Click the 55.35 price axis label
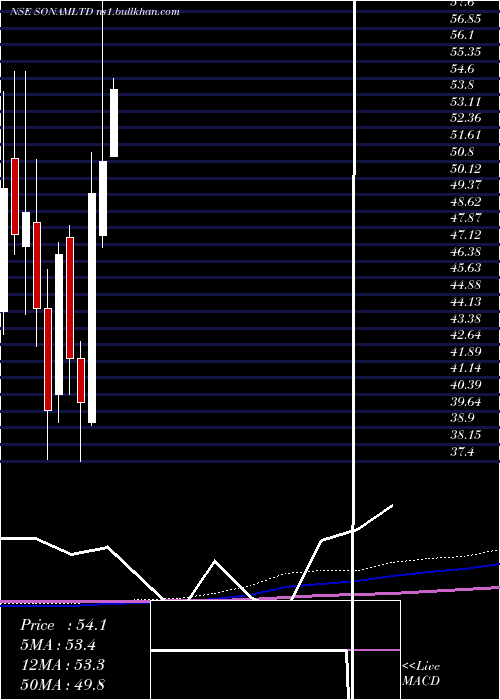Screen dimensions: 500x700 [466, 52]
